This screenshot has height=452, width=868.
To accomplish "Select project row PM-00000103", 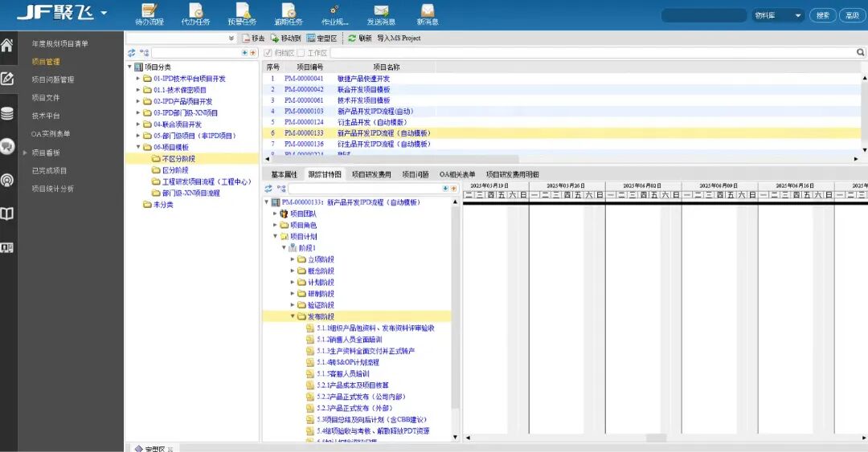I will tap(304, 111).
